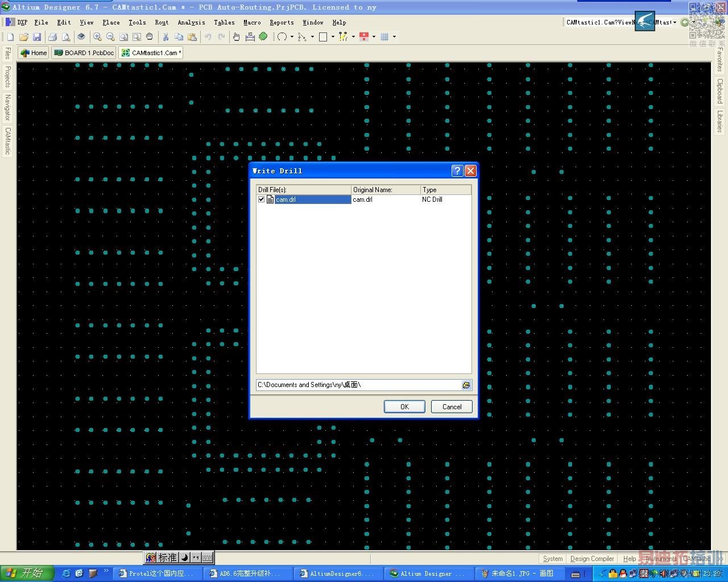Switch to the BOARD 1.PcbDoc tab
This screenshot has width=728, height=582.
click(84, 53)
